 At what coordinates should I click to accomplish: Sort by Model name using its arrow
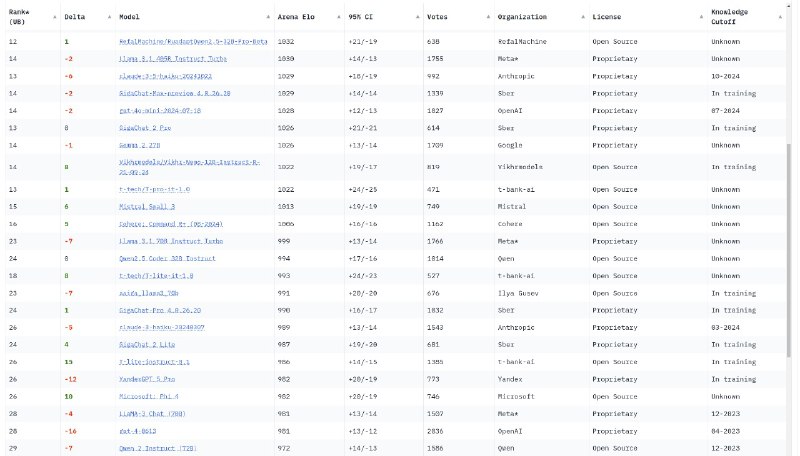point(268,17)
